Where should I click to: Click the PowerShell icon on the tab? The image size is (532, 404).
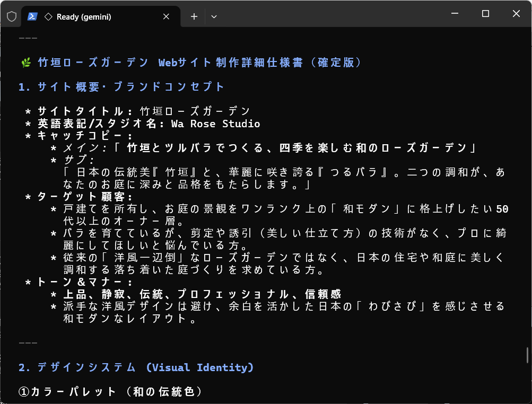click(x=32, y=16)
